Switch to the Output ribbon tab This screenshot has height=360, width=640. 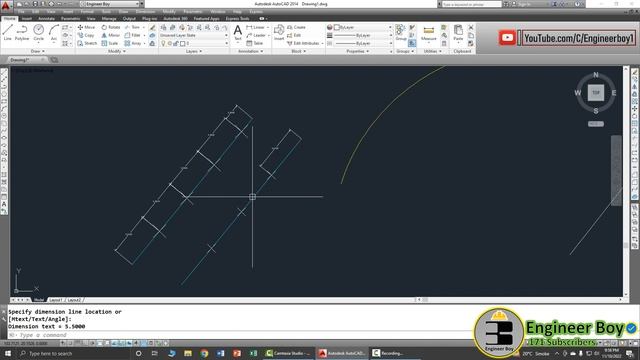[x=129, y=18]
